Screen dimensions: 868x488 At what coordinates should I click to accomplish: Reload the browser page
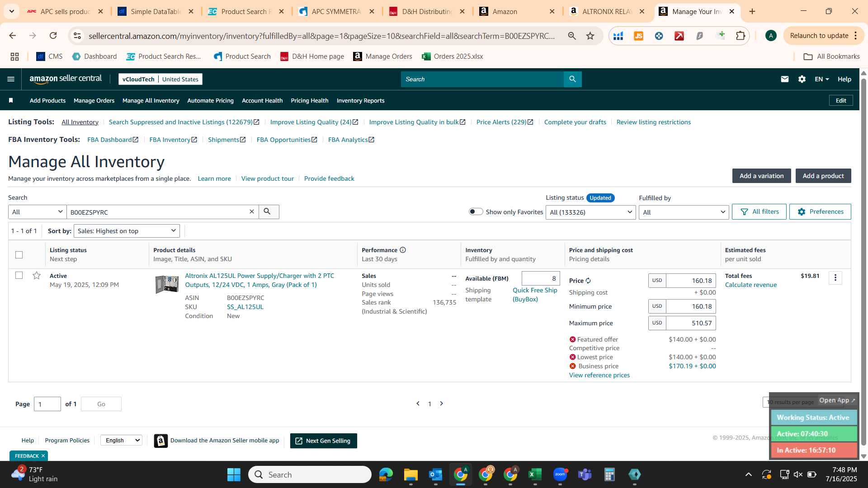click(53, 36)
